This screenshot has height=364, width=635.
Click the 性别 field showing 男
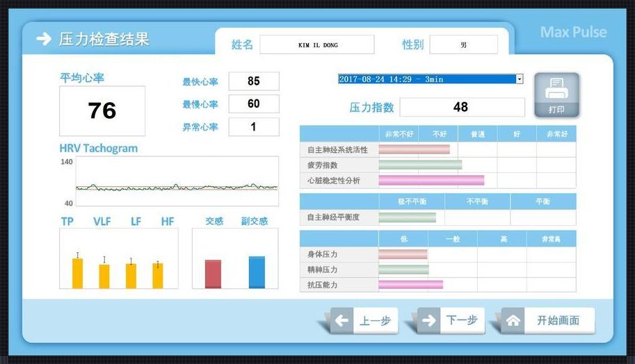click(x=464, y=44)
